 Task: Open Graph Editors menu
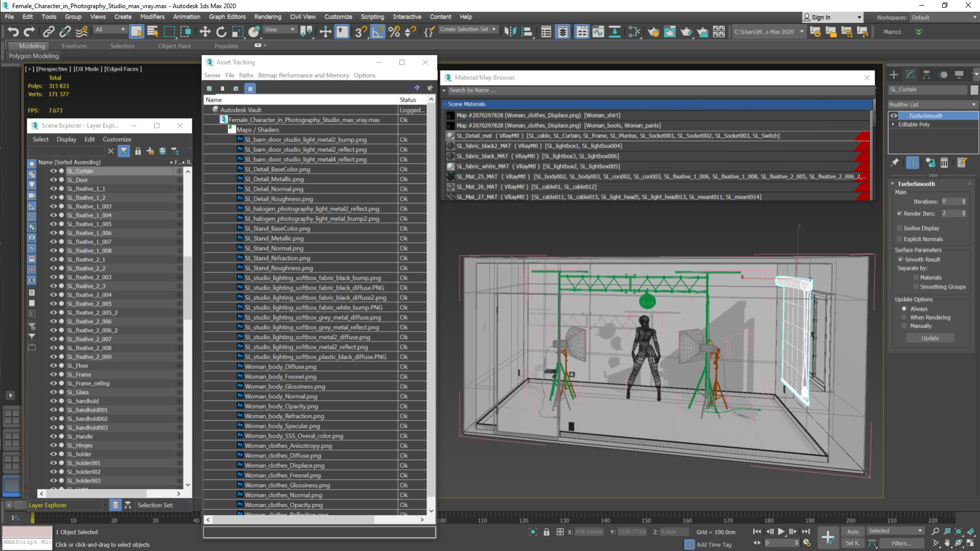pyautogui.click(x=227, y=17)
